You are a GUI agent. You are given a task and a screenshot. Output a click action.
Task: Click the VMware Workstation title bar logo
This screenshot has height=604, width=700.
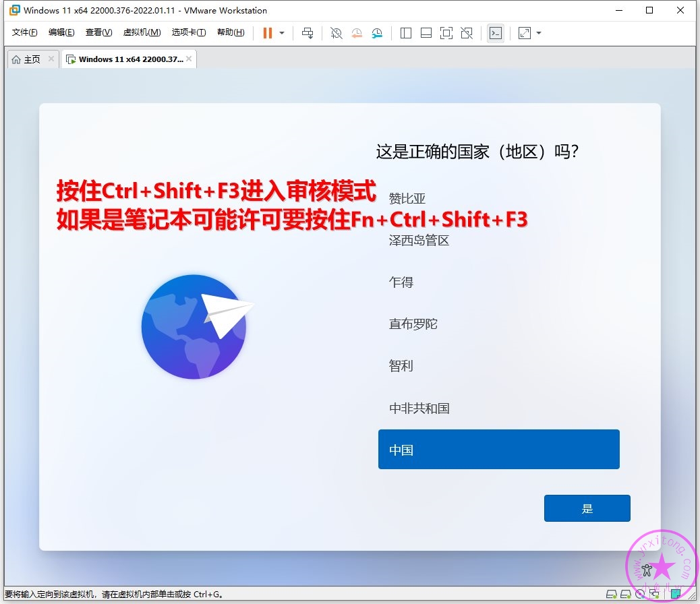point(14,10)
